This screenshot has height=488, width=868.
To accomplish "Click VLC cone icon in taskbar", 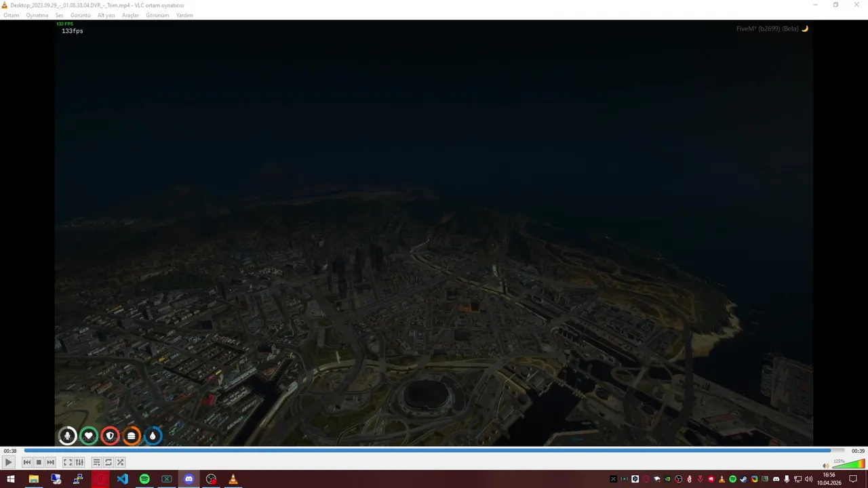I will (x=233, y=479).
